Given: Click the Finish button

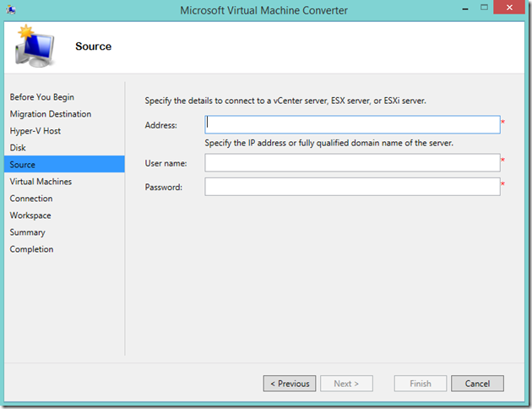Looking at the screenshot, I should pyautogui.click(x=421, y=384).
